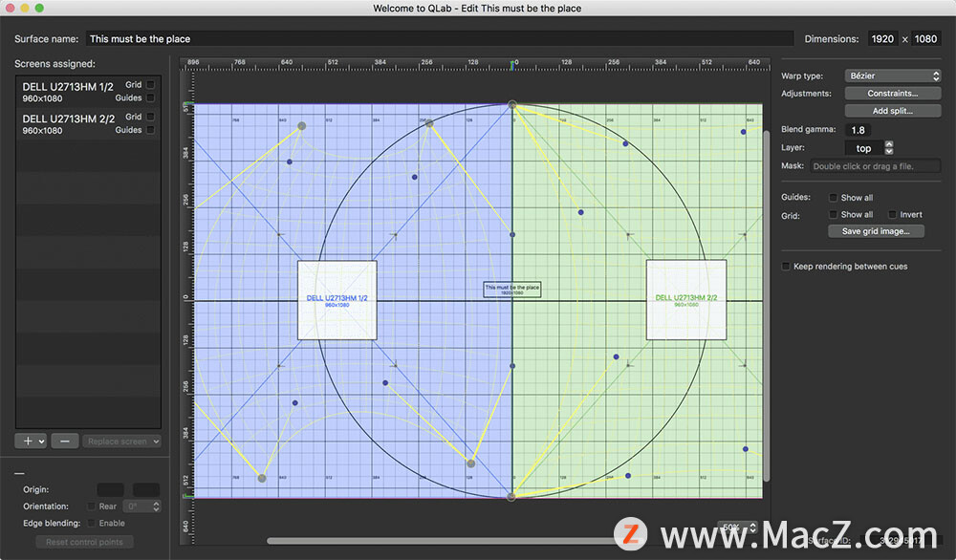Enable Guides for DELL U2713HM 1/2
Image resolution: width=956 pixels, height=560 pixels.
[x=151, y=97]
